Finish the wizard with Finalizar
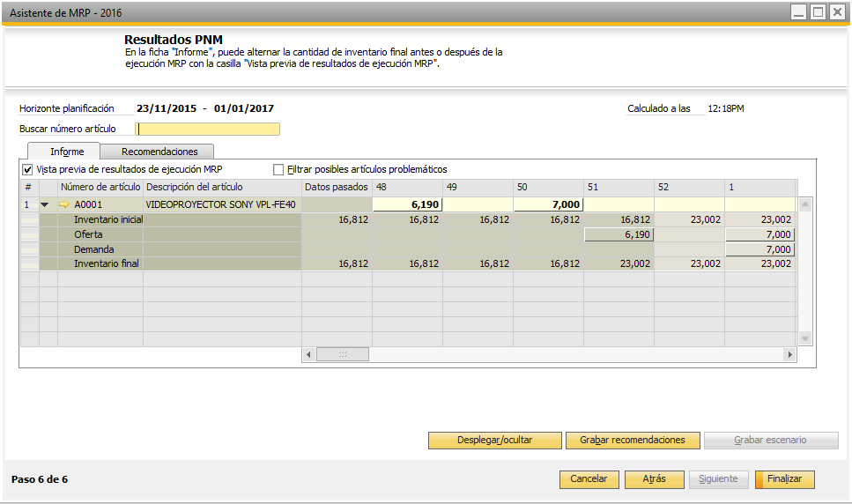This screenshot has height=504, width=852. coord(785,479)
